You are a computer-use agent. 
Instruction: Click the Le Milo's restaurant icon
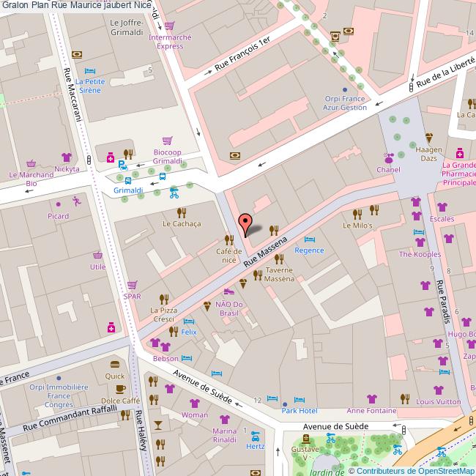(357, 214)
